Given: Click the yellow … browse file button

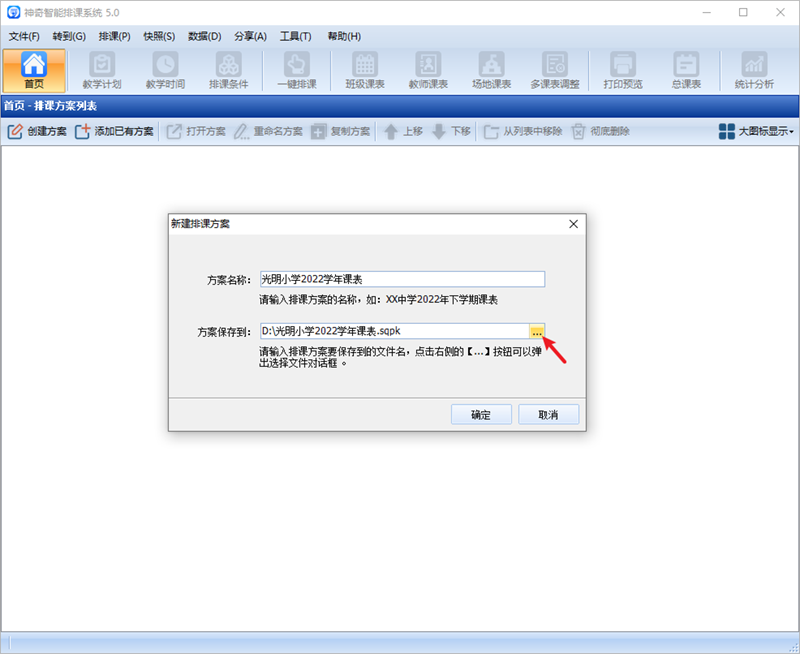Looking at the screenshot, I should pos(537,331).
